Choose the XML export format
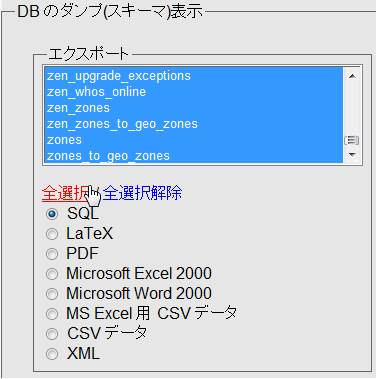377x379 pixels. click(x=52, y=354)
